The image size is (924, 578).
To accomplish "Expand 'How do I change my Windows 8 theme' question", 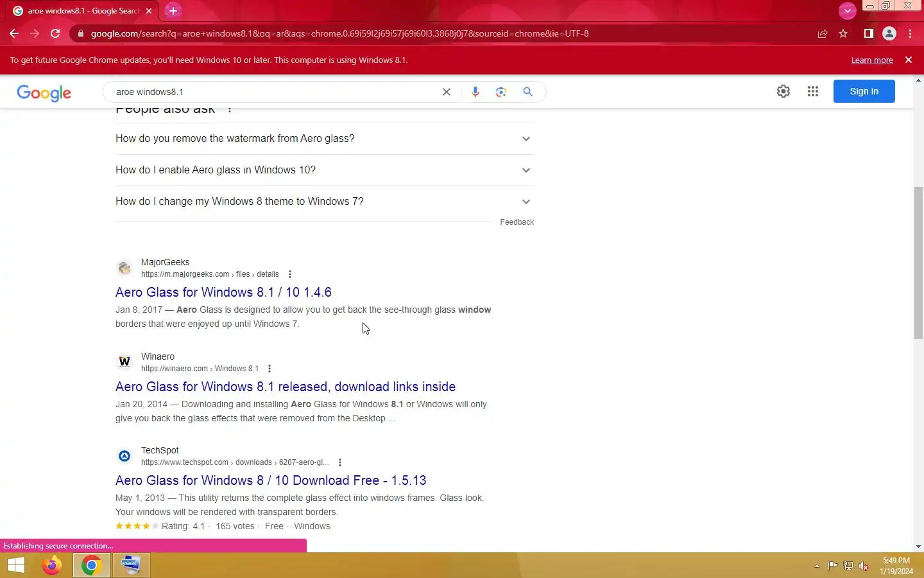I will point(324,202).
